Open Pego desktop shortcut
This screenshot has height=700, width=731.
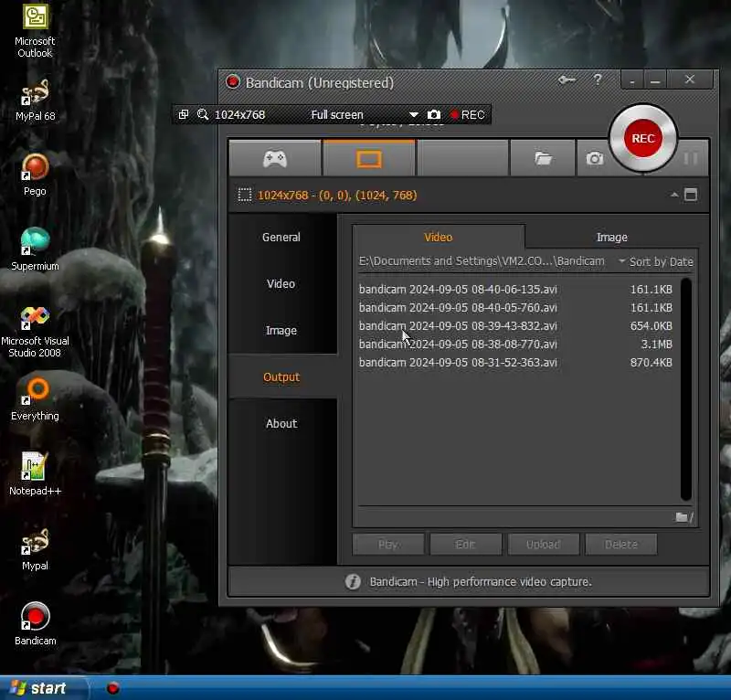pos(35,175)
